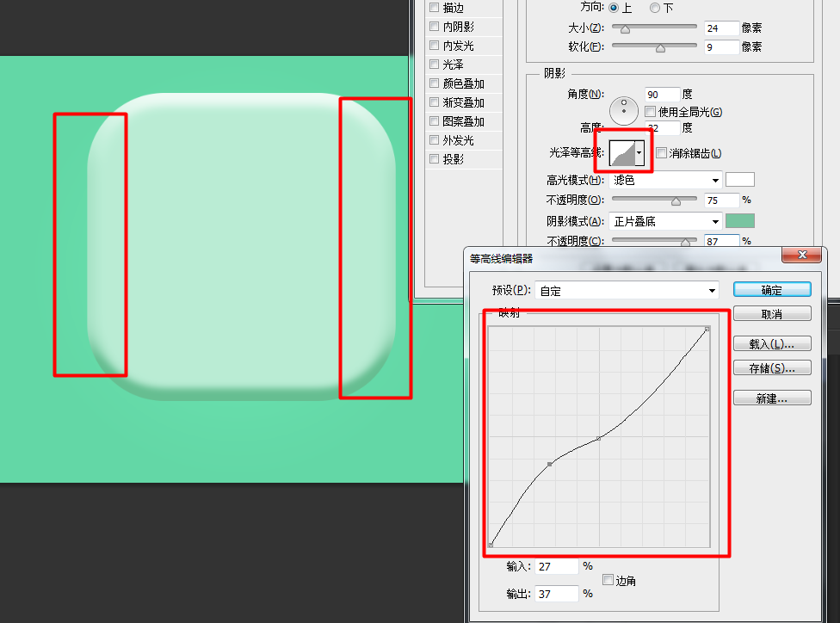840x623 pixels.
Task: Check the 内发光 (Inner Glow) style
Action: (x=433, y=45)
